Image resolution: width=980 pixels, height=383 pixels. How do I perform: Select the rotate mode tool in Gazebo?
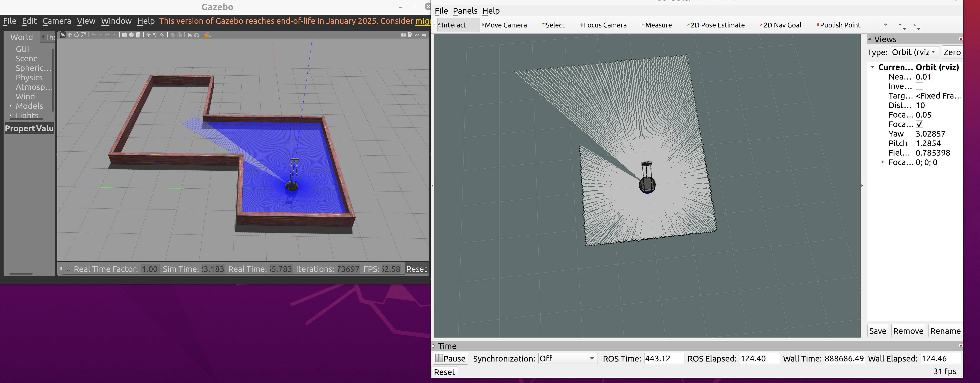click(x=77, y=35)
